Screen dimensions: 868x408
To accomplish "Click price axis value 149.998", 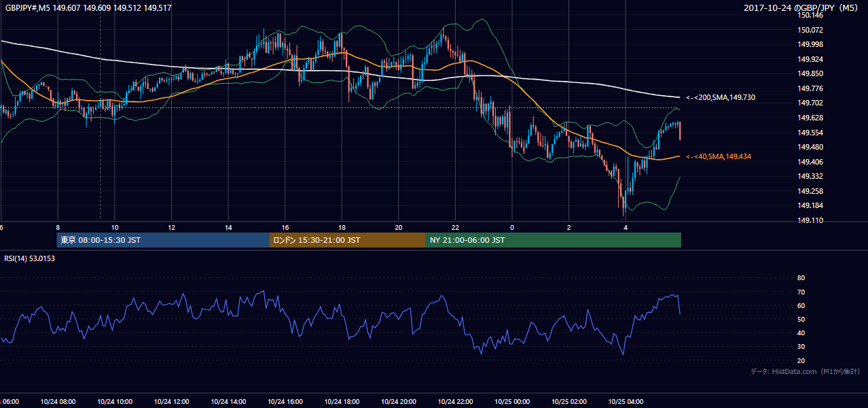I will coord(810,45).
